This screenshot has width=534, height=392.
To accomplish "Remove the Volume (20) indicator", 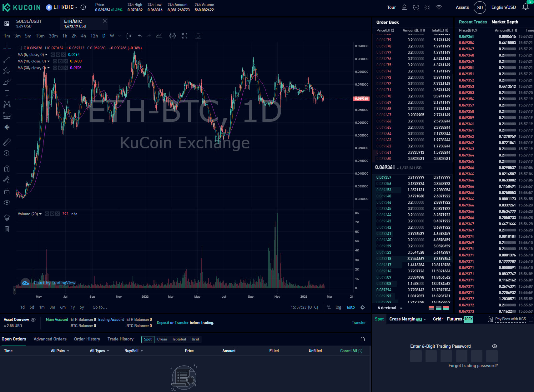I will click(x=57, y=214).
